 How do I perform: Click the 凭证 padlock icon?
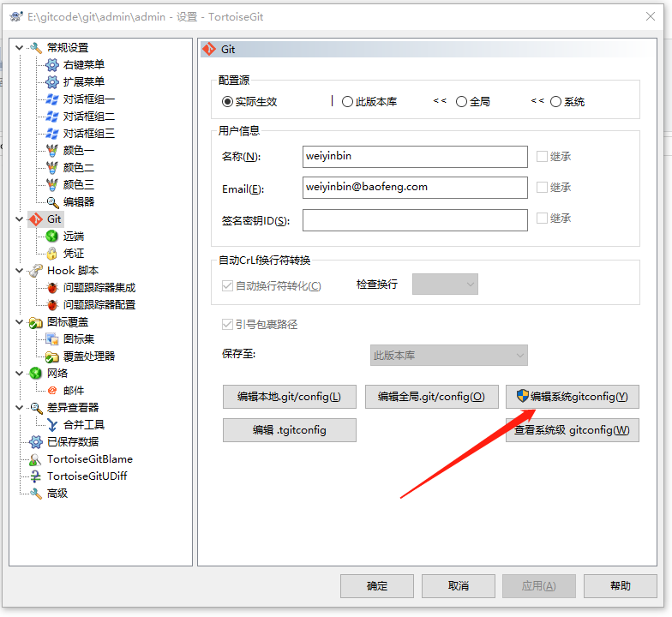coord(51,254)
